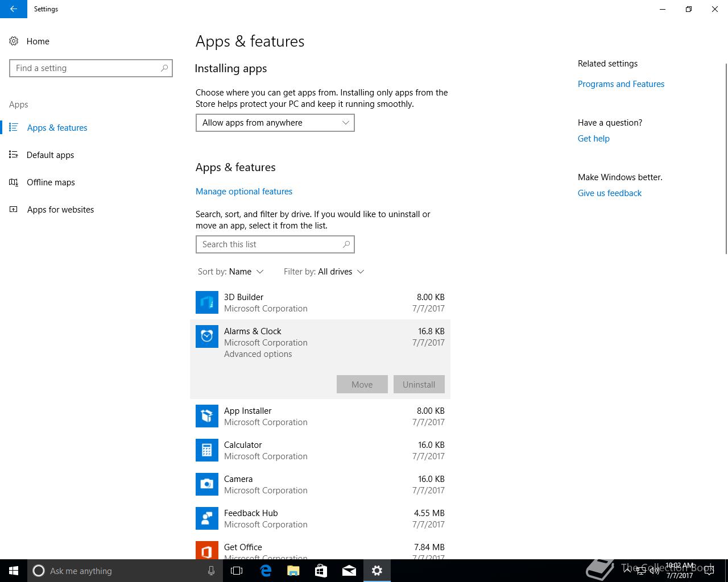Click Manage optional features link
Screen dimensions: 728x582
point(244,192)
